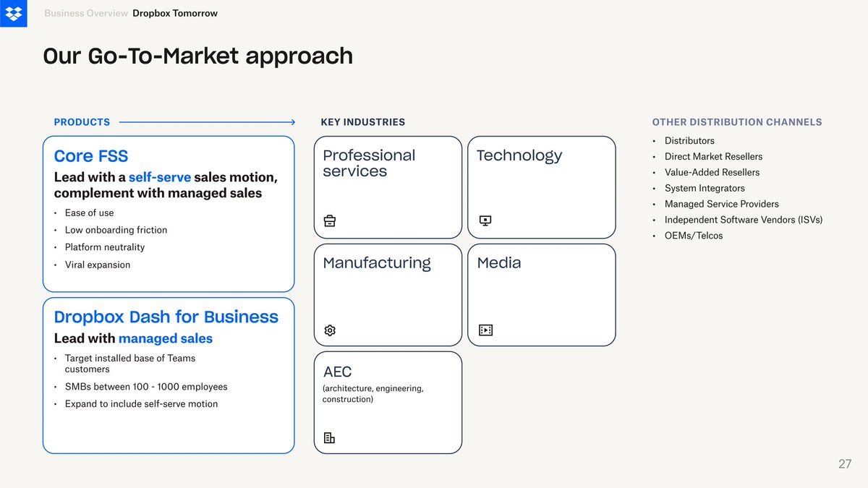Click the blue self-serve text
The height and width of the screenshot is (488, 868).
click(160, 177)
